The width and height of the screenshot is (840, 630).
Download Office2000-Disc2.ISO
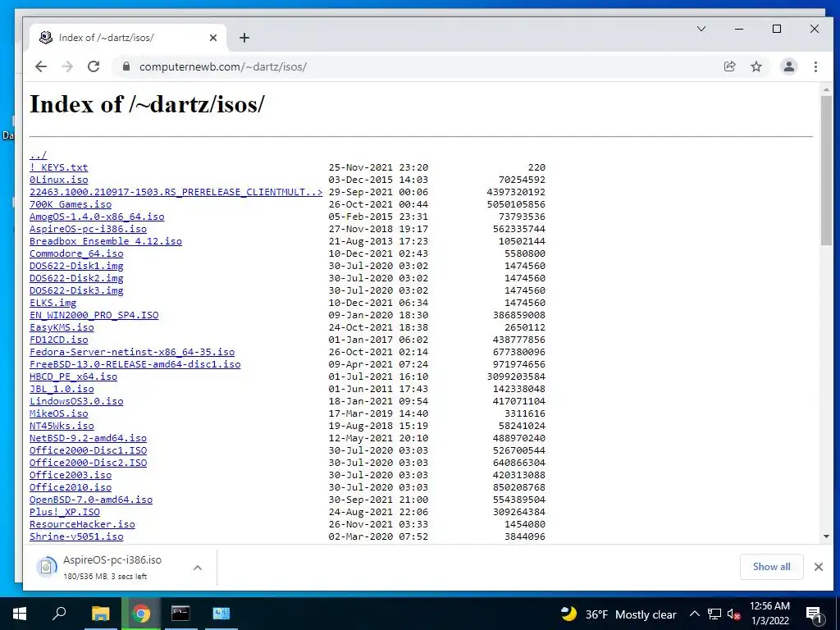click(88, 463)
